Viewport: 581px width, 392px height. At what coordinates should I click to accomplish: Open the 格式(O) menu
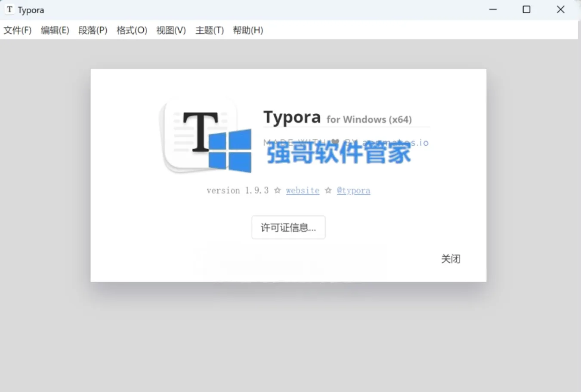pyautogui.click(x=132, y=30)
